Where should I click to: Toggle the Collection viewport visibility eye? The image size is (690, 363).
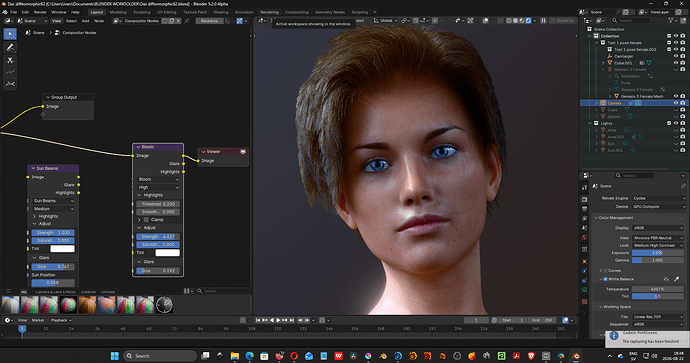point(676,36)
